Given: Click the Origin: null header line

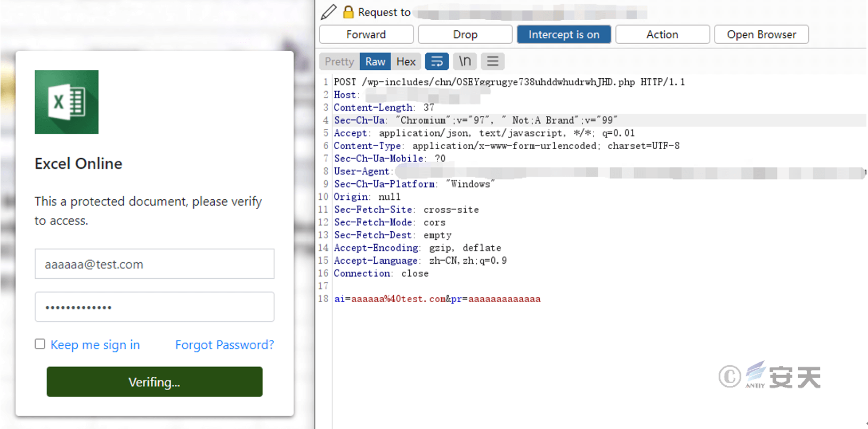Looking at the screenshot, I should (367, 197).
